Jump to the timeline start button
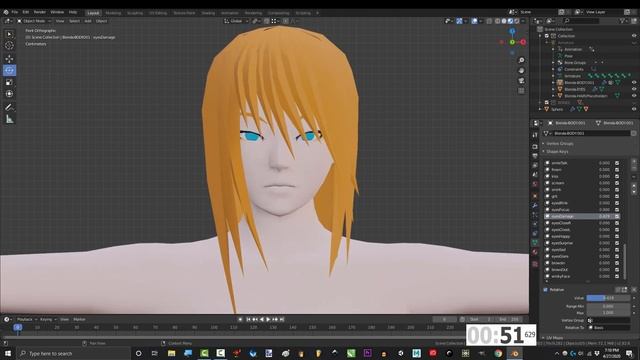640x360 pixels. point(248,320)
